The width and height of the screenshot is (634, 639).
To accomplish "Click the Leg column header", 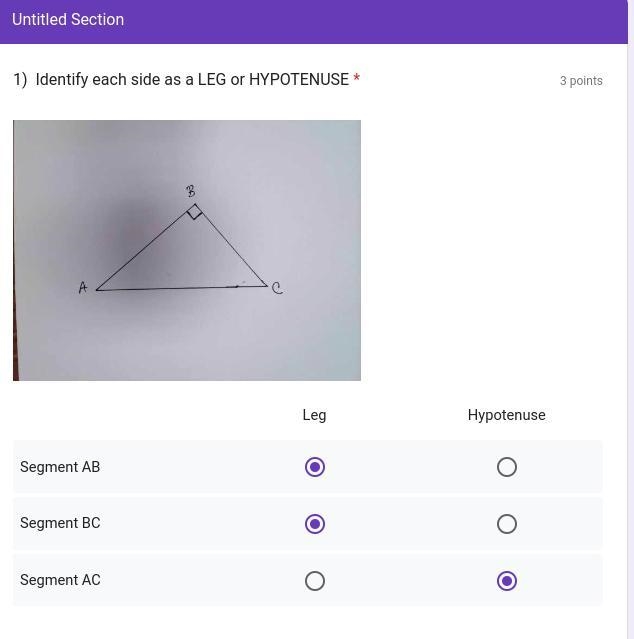I will tap(314, 415).
